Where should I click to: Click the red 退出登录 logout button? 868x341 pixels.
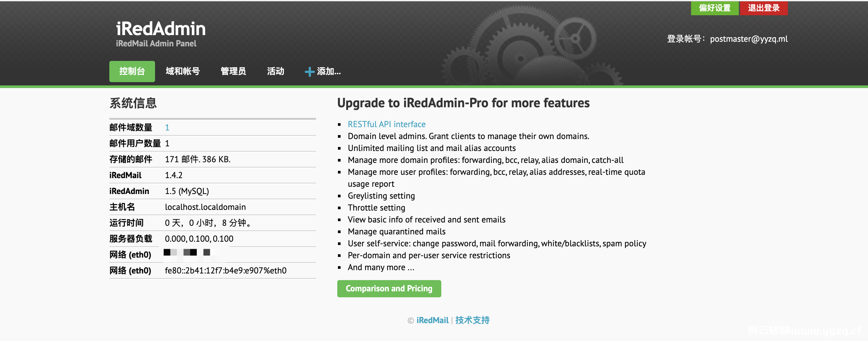(764, 8)
